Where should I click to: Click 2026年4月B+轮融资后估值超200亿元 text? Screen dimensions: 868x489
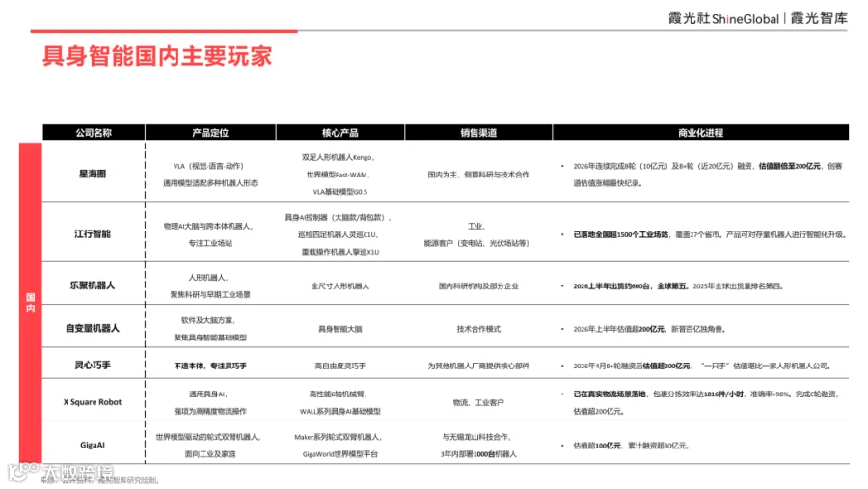[632, 367]
